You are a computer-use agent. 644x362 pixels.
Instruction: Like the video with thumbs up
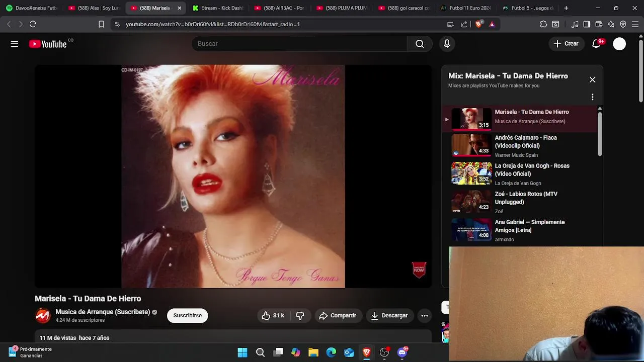(272, 316)
